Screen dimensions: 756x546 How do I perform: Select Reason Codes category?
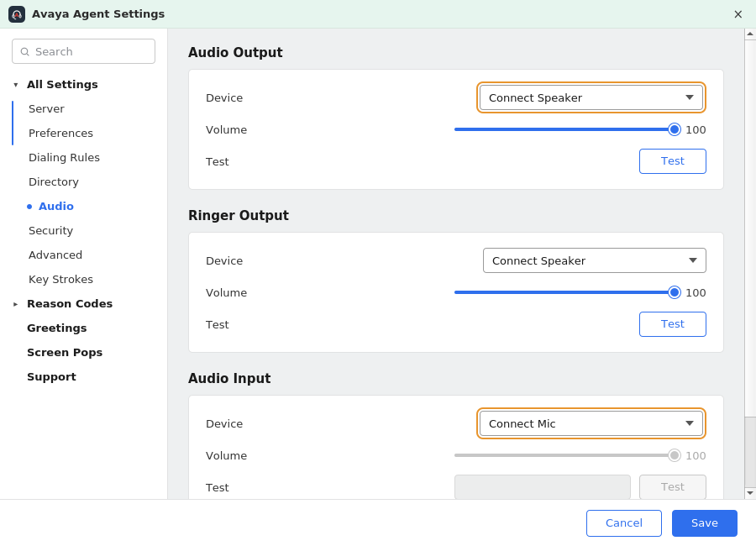tap(70, 304)
